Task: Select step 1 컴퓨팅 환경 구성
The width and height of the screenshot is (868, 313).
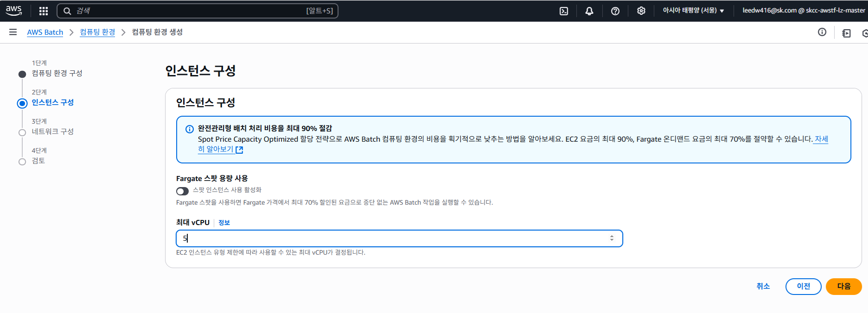Action: [x=57, y=73]
